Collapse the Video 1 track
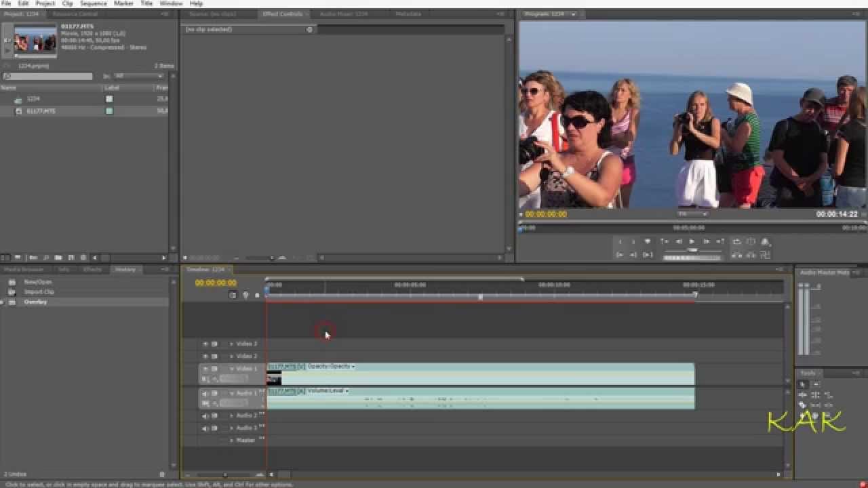Screen dimensions: 868x488 (x=231, y=369)
